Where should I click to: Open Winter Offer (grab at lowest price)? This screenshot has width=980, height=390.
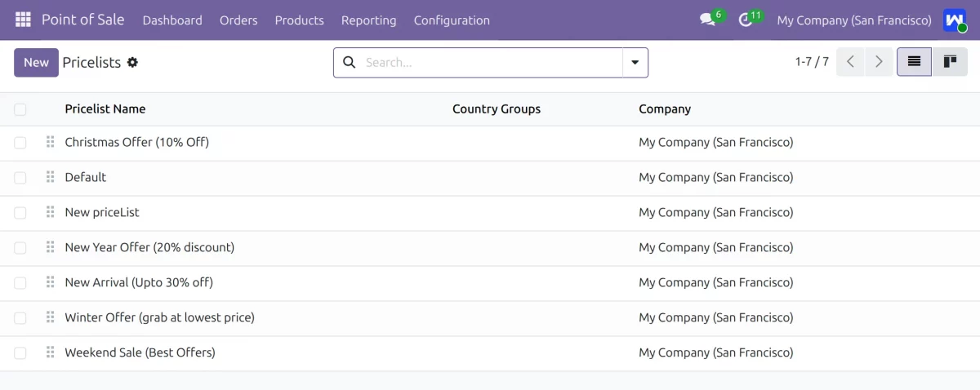click(160, 317)
